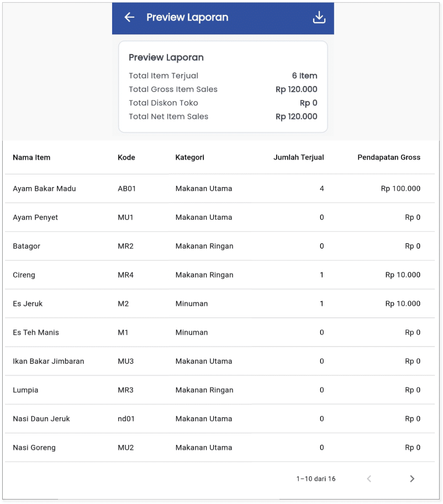Sort by Kode column header
The height and width of the screenshot is (504, 443).
point(126,157)
